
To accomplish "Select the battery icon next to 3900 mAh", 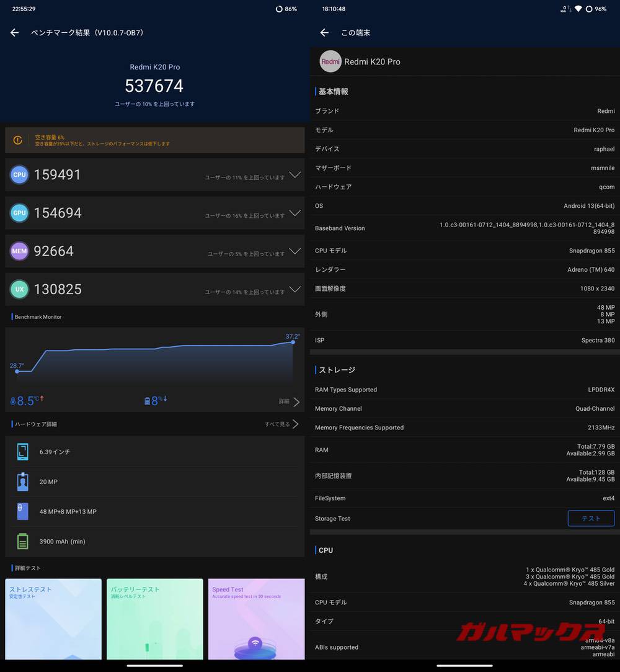I will [23, 541].
